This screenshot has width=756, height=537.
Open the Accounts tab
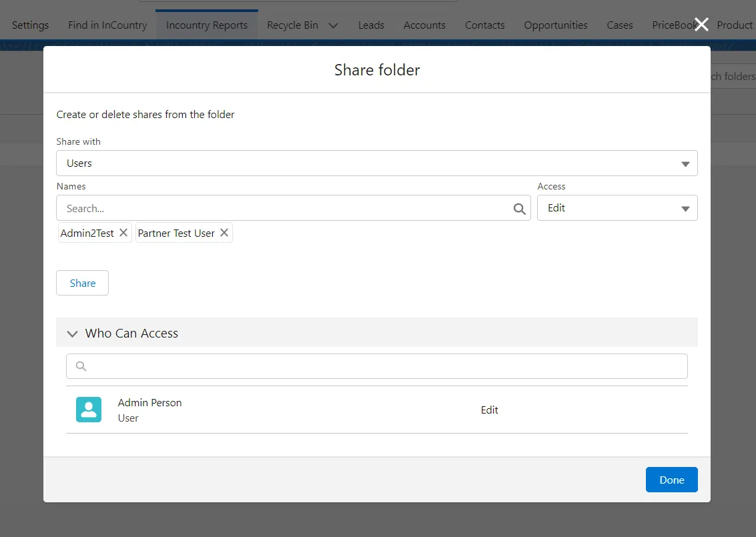(424, 25)
